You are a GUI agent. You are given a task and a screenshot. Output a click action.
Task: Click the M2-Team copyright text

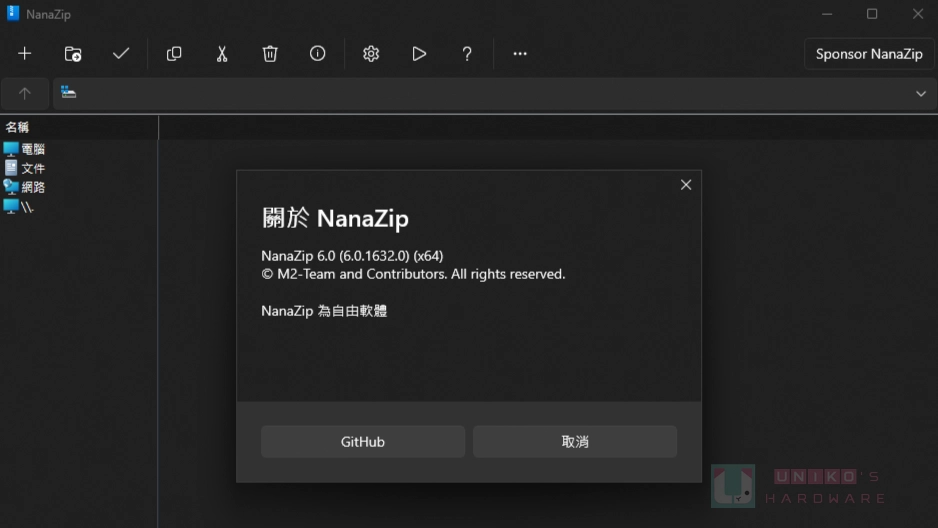pos(413,274)
